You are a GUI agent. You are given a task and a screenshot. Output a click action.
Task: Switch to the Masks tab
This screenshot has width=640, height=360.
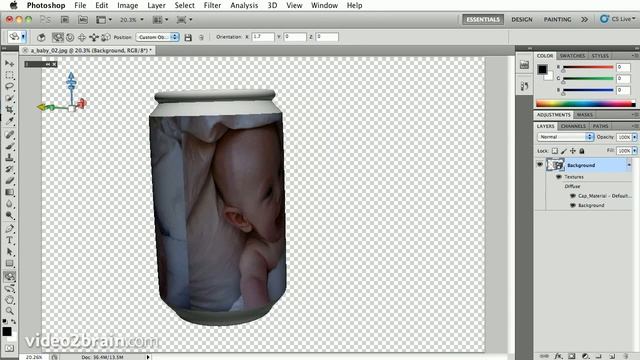point(584,115)
